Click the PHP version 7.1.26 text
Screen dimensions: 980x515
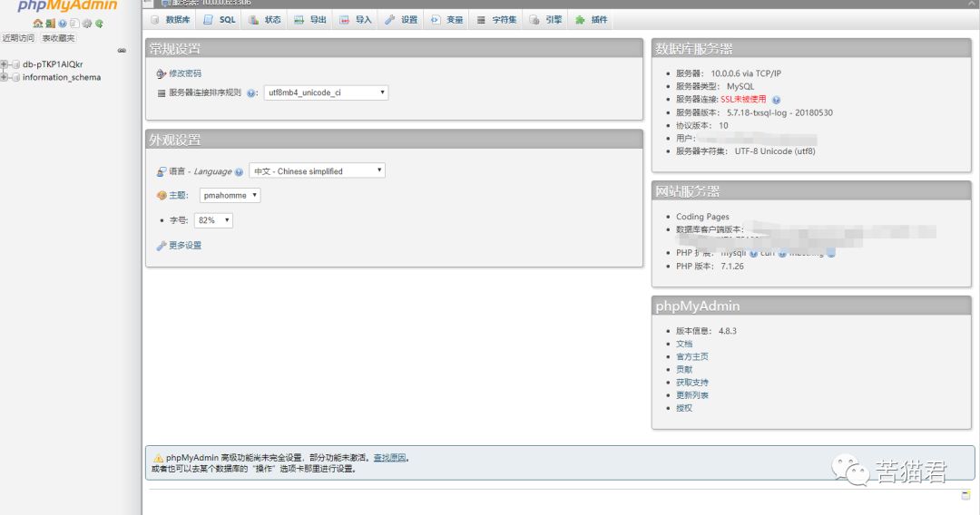tap(732, 267)
